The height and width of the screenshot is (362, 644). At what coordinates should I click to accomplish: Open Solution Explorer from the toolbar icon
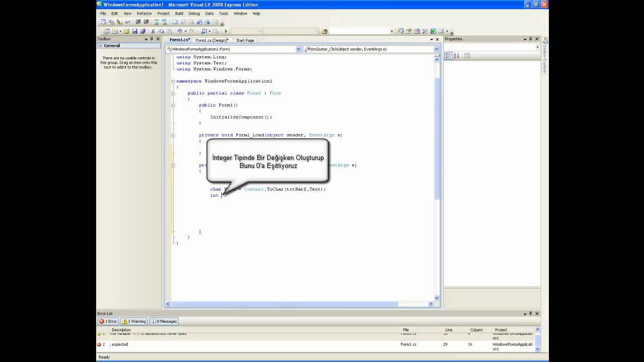click(x=400, y=31)
